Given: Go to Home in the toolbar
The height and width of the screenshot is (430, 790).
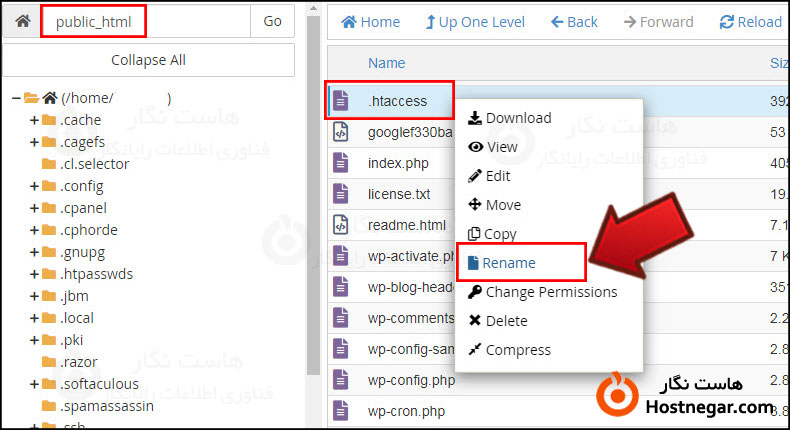Looking at the screenshot, I should [x=370, y=22].
